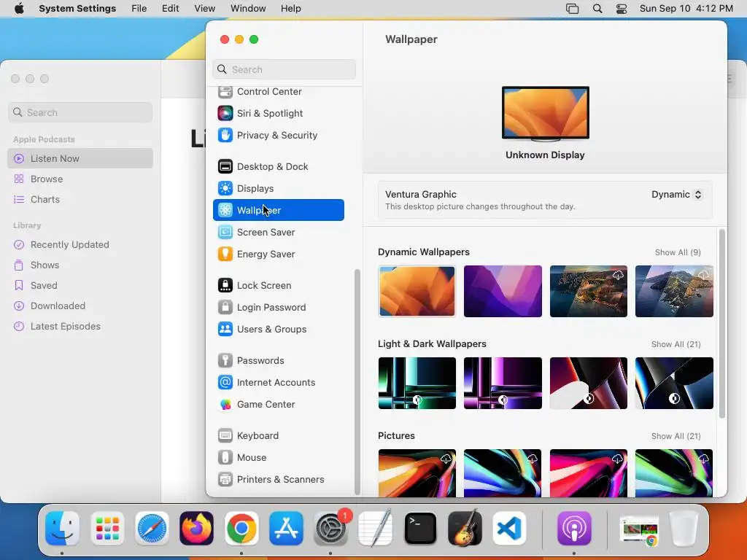Image resolution: width=747 pixels, height=560 pixels.
Task: Open GarageBand from the Dock
Action: 465,528
